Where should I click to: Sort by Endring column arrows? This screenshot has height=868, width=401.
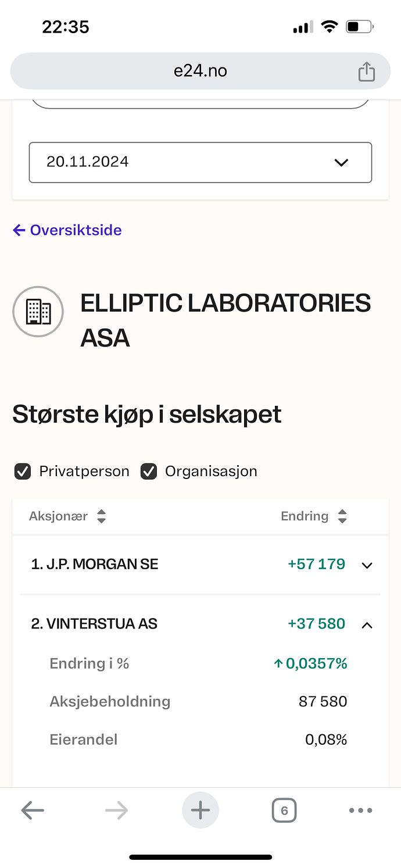coord(342,516)
